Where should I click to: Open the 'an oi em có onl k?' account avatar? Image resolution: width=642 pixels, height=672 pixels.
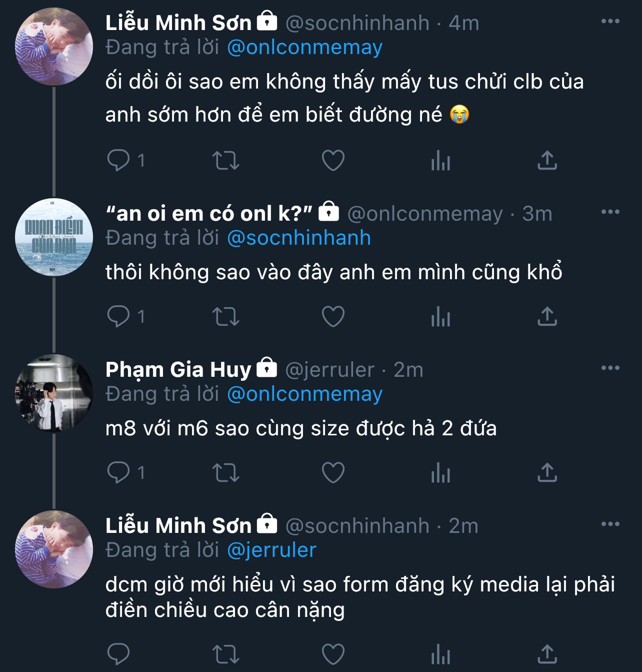click(54, 237)
